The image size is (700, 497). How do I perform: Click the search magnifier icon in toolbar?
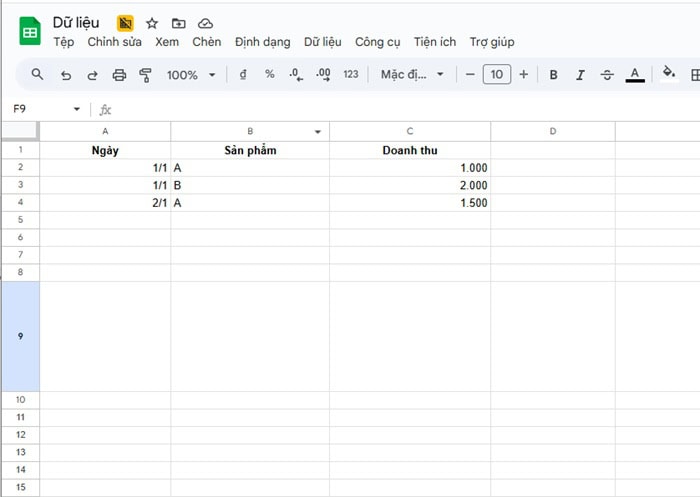click(38, 75)
